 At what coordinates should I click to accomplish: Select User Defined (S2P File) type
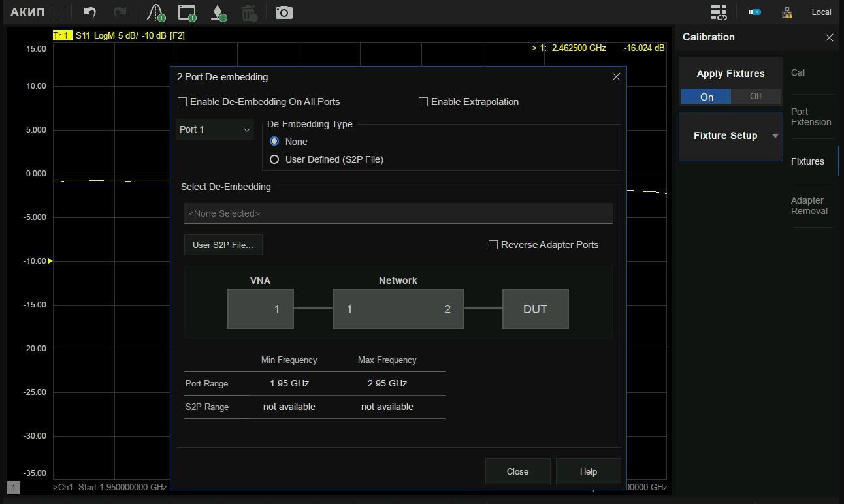[x=274, y=159]
